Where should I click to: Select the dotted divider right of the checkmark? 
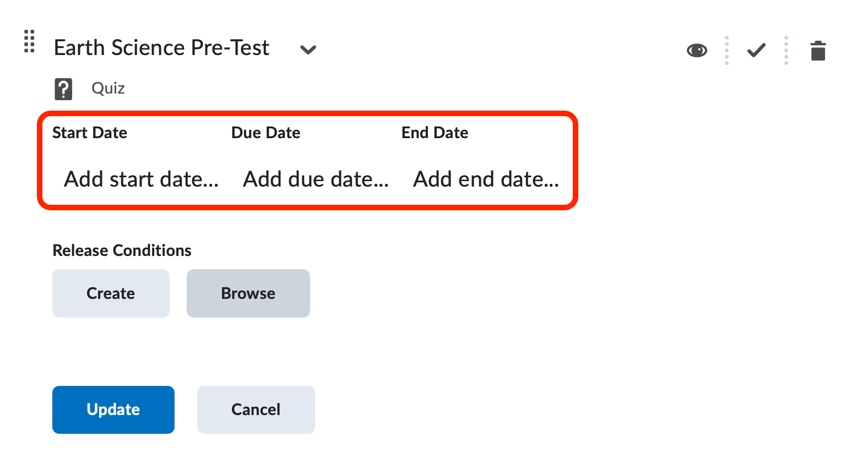tap(786, 50)
